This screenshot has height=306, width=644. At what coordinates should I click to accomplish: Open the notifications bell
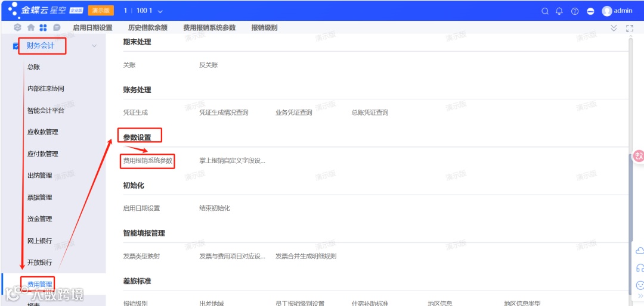pyautogui.click(x=559, y=11)
